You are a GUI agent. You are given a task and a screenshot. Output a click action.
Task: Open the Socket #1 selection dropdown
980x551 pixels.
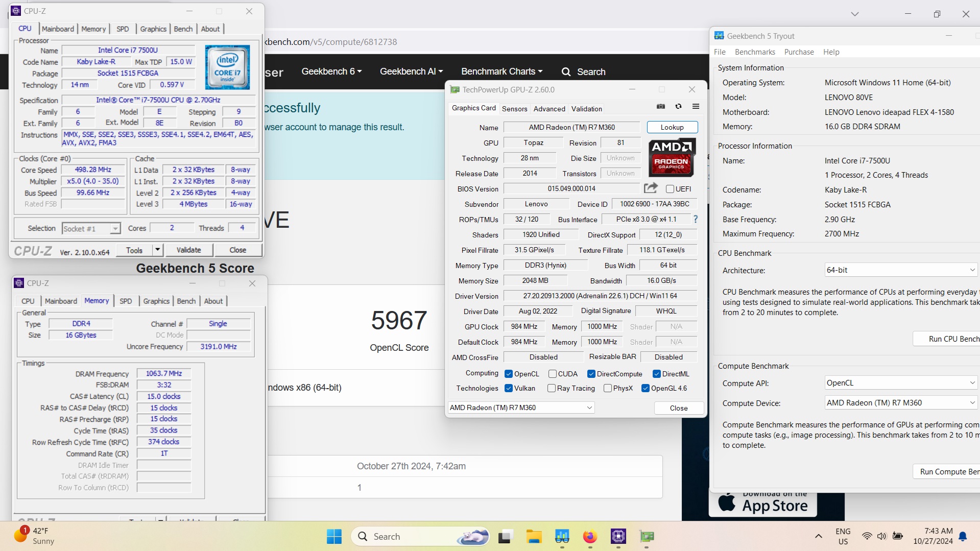point(91,228)
